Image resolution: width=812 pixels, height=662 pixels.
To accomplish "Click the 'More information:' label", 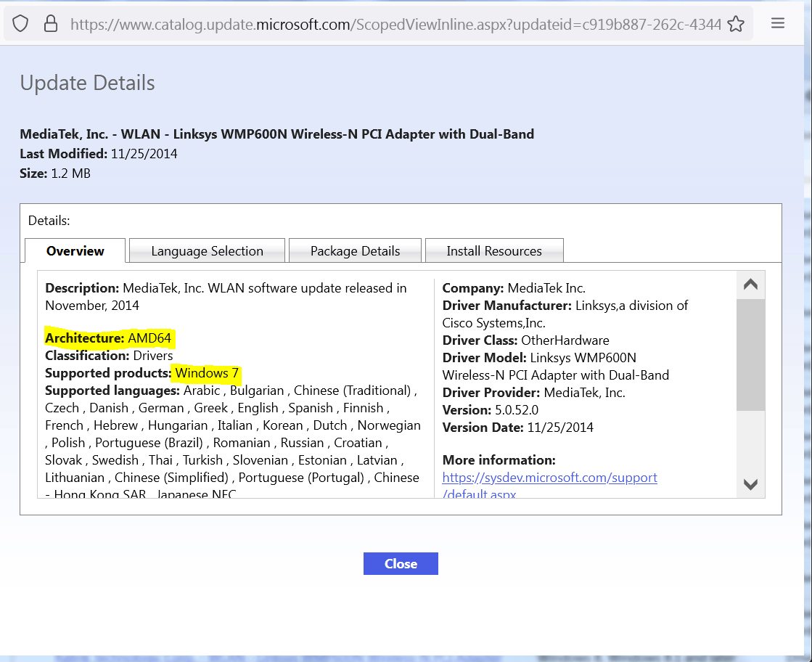I will pyautogui.click(x=499, y=460).
